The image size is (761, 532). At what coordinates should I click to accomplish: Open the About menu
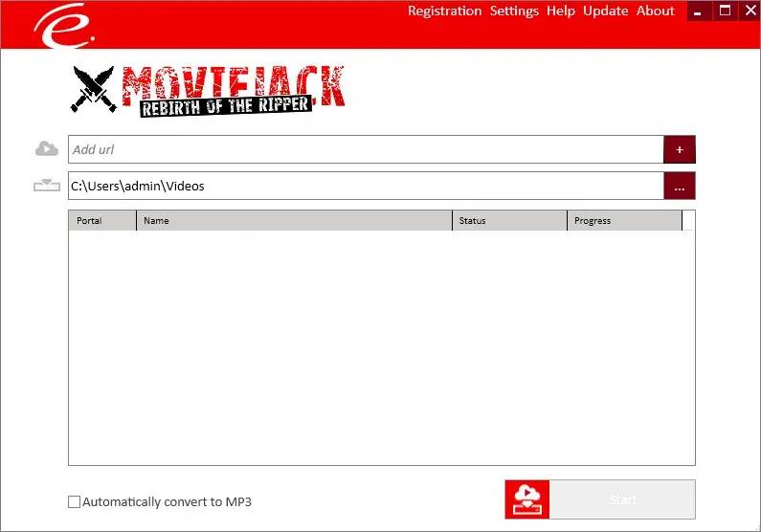click(656, 11)
